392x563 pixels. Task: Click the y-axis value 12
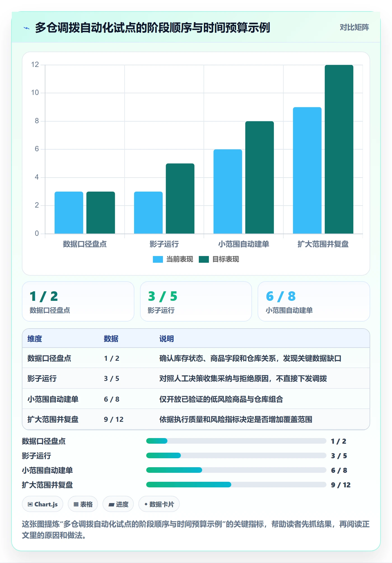click(x=35, y=65)
